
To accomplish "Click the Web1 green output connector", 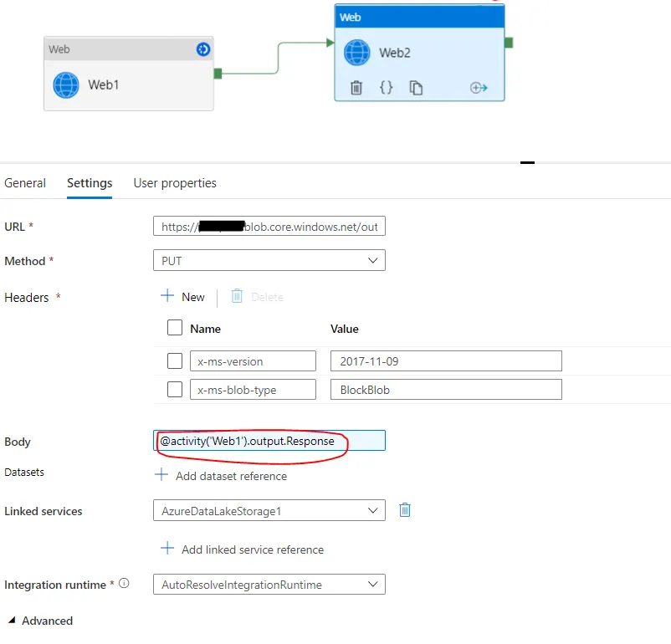I will tap(218, 74).
